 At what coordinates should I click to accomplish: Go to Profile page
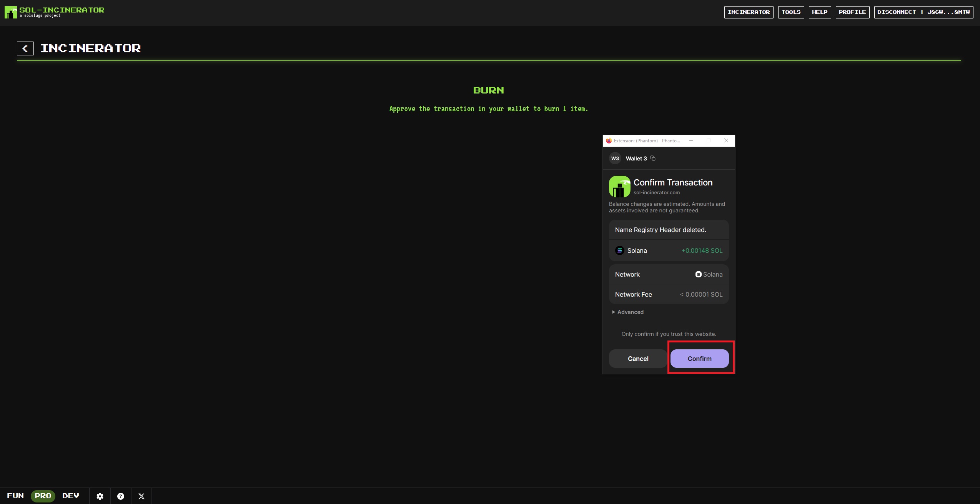852,12
